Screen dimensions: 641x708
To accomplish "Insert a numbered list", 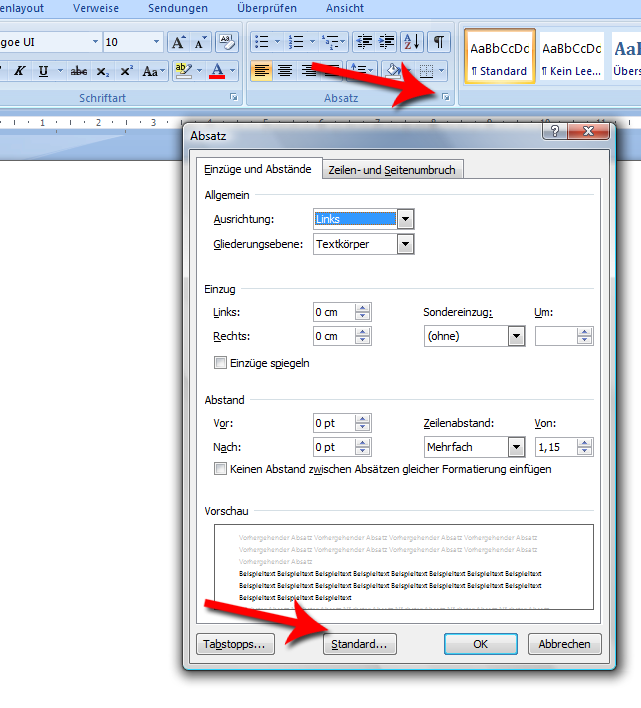I will point(296,42).
